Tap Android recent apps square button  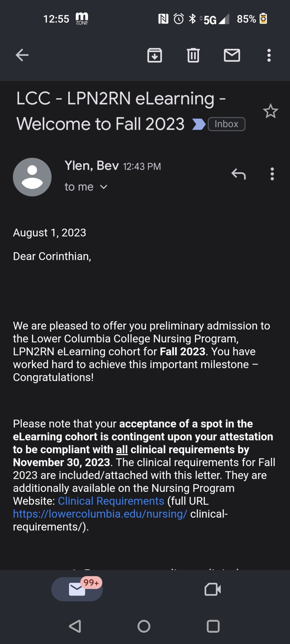pos(213,626)
